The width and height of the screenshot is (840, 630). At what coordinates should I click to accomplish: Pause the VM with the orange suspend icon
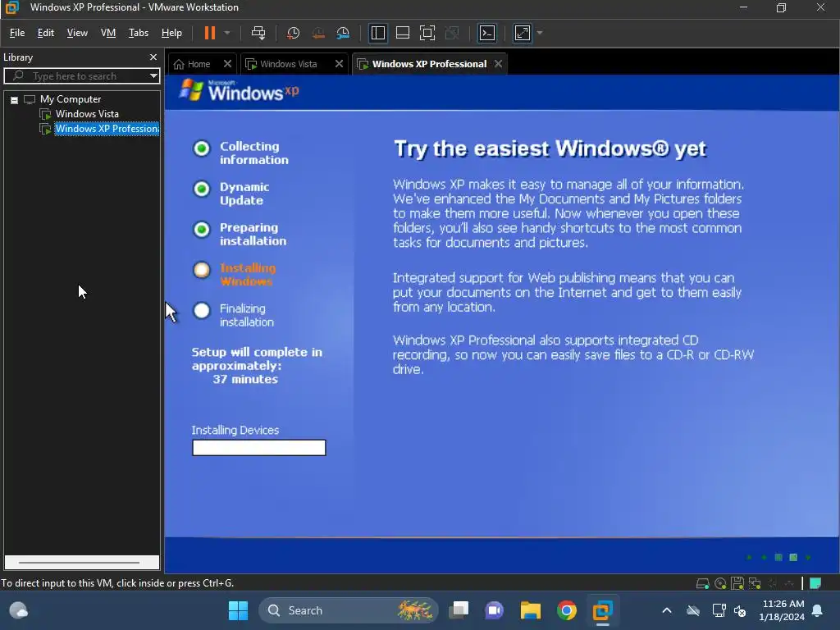point(209,33)
